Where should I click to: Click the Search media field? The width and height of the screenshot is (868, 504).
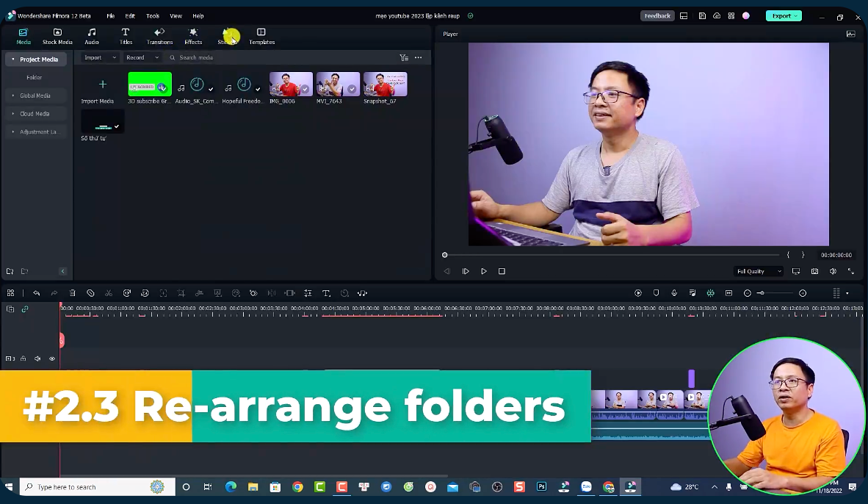coord(196,57)
